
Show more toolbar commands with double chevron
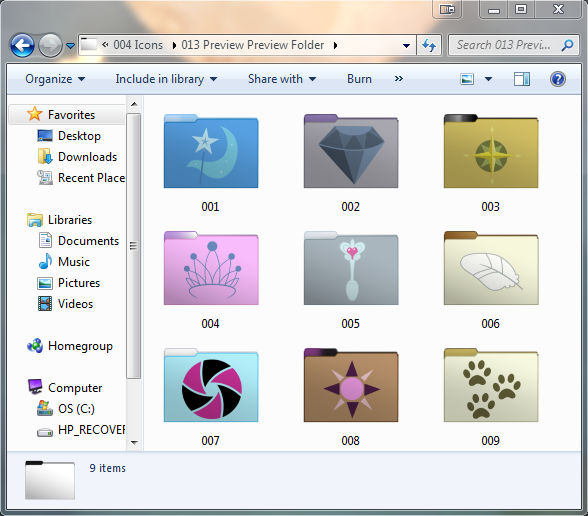coord(399,79)
